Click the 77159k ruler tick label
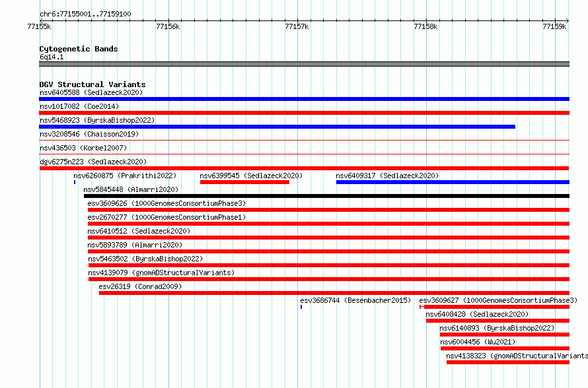The width and height of the screenshot is (588, 388). 554,26
